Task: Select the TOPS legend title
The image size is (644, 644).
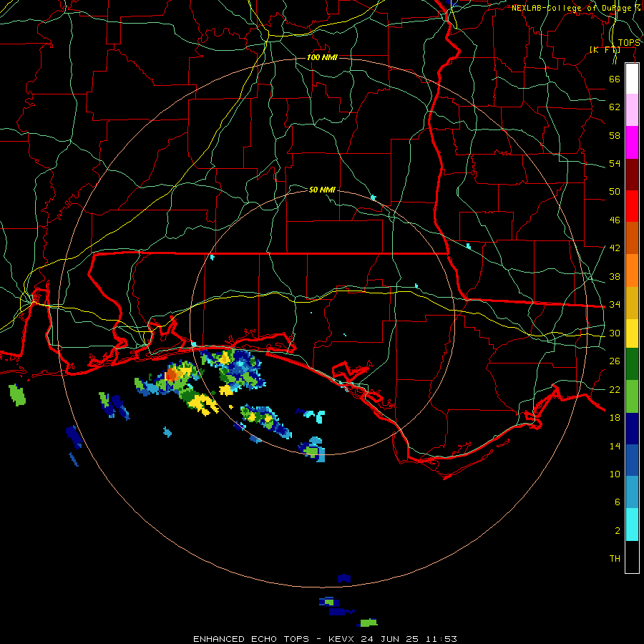Action: (x=629, y=43)
